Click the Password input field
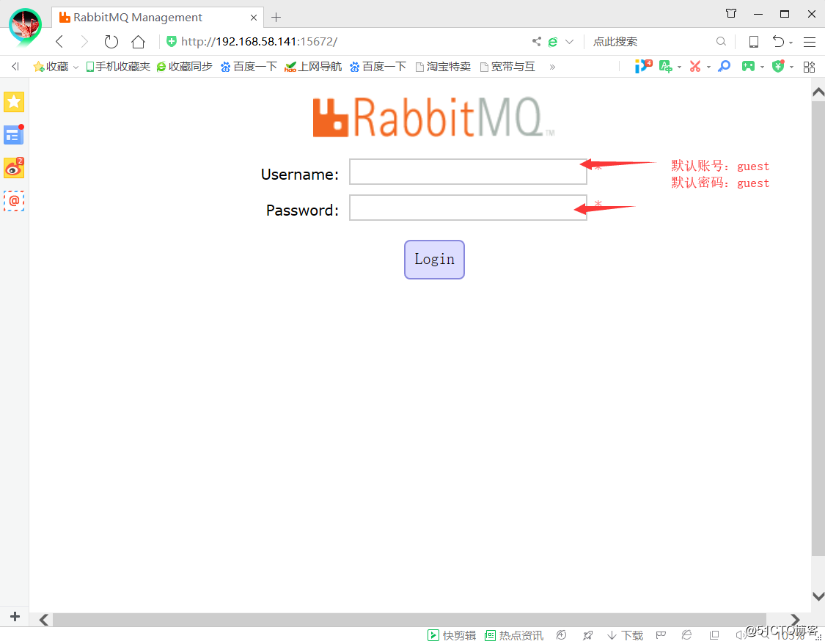825x644 pixels. coord(468,208)
